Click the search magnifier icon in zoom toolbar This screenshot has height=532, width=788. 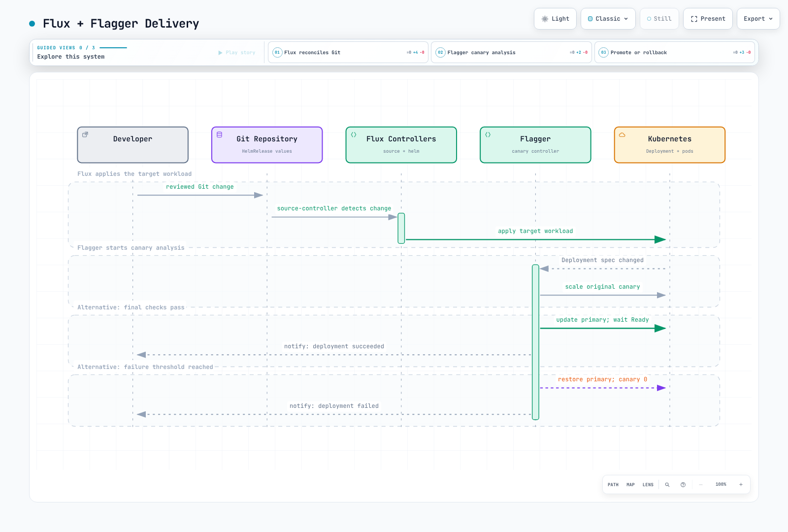(x=667, y=485)
